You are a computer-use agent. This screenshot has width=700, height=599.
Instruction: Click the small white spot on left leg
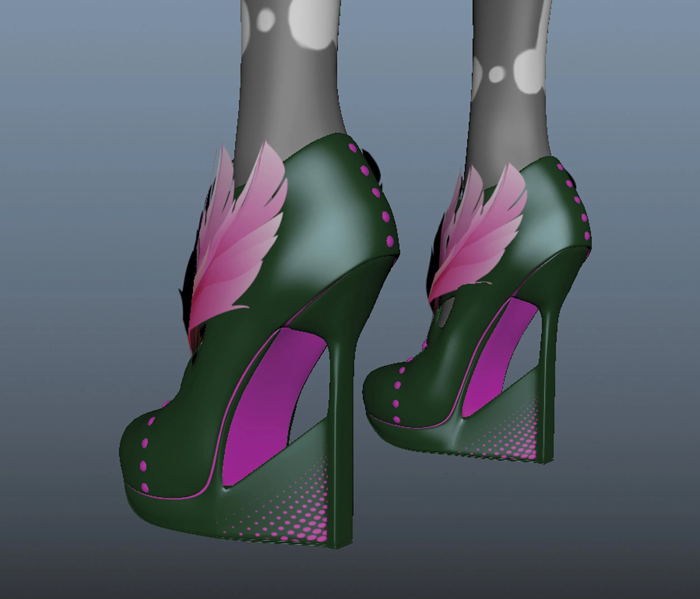point(266,20)
